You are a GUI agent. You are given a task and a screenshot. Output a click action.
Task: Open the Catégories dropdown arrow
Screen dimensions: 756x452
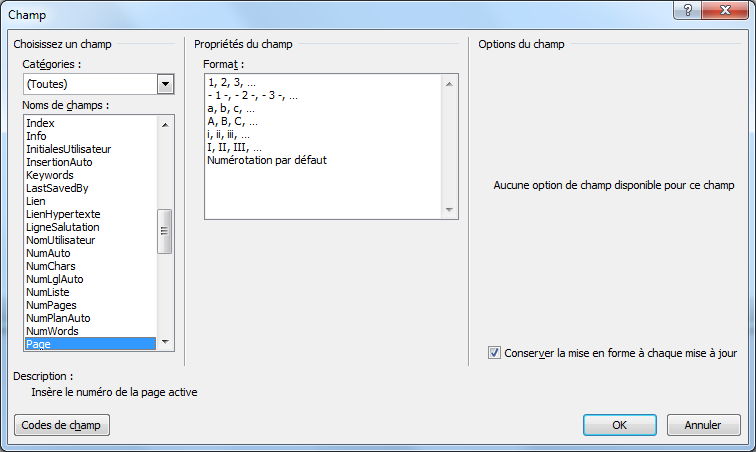point(165,84)
